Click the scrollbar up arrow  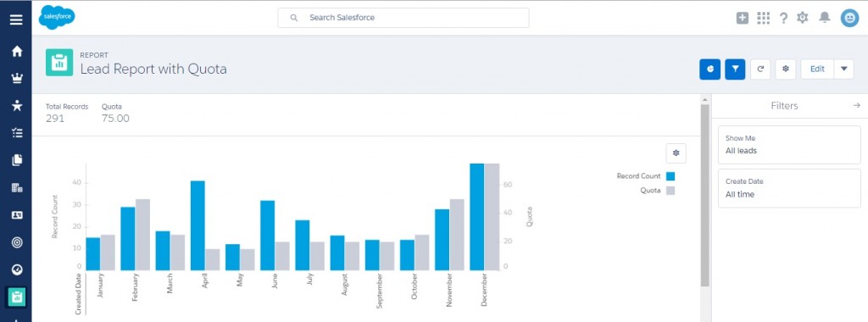click(704, 100)
